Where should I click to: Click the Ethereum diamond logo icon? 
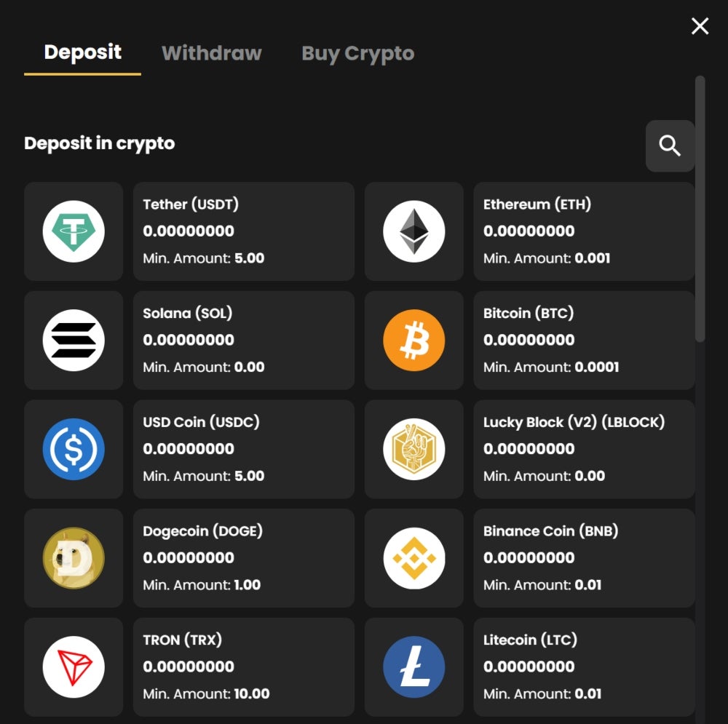pyautogui.click(x=414, y=231)
